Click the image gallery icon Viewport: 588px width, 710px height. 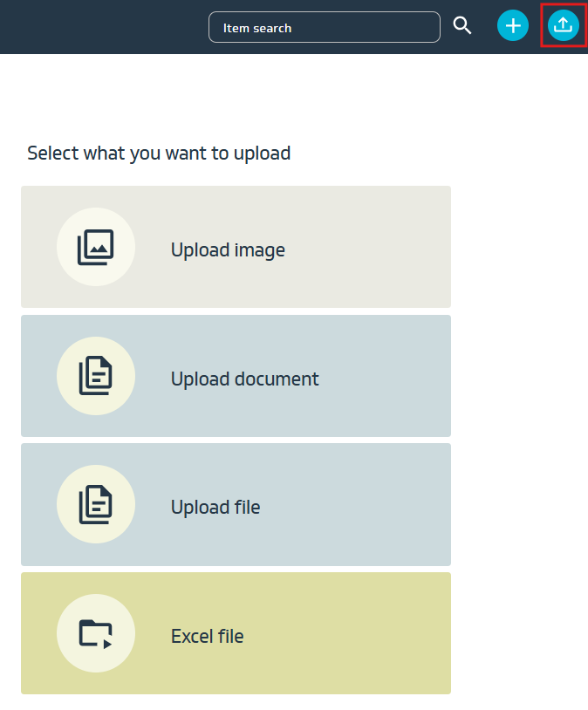pyautogui.click(x=96, y=248)
